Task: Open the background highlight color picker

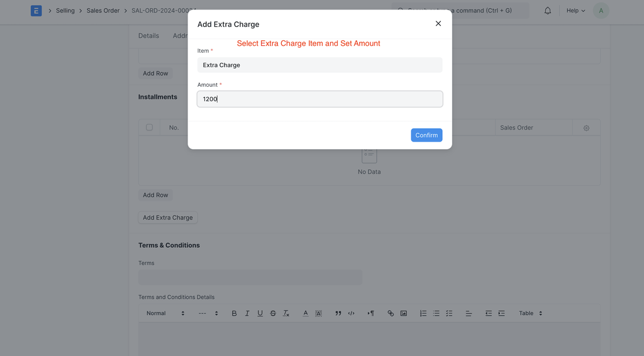Action: coord(318,313)
